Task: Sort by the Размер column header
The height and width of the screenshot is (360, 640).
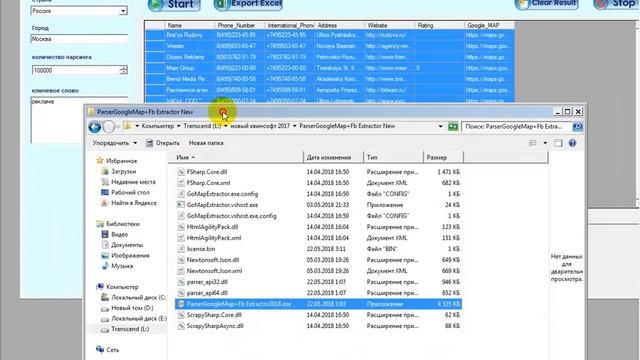Action: pyautogui.click(x=443, y=158)
